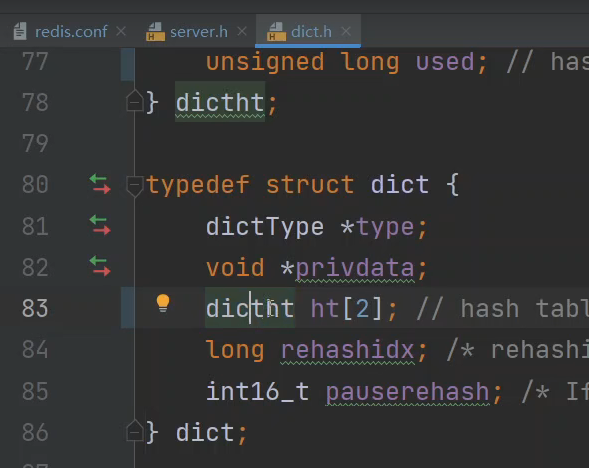Click the used field on line 77
Viewport: 589px width, 468px height.
coord(445,62)
